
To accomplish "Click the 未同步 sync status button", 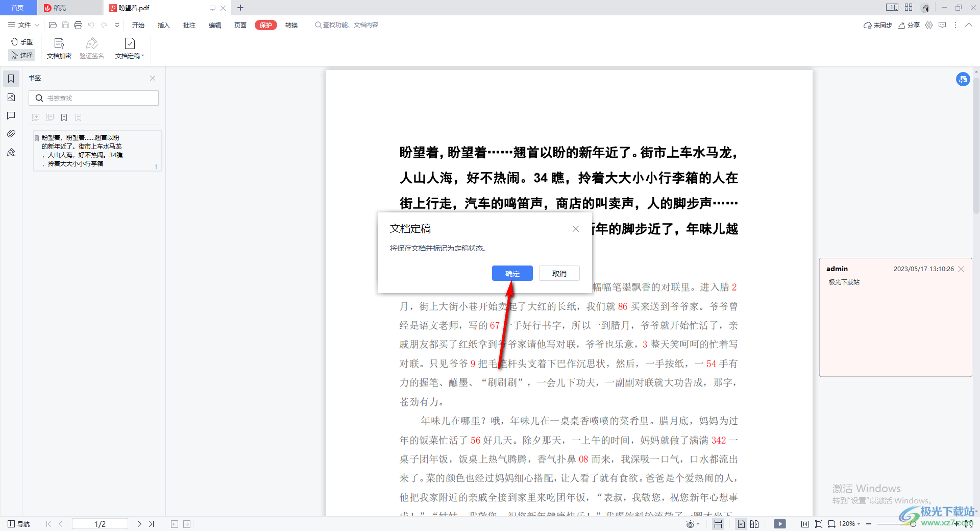I will click(x=877, y=25).
